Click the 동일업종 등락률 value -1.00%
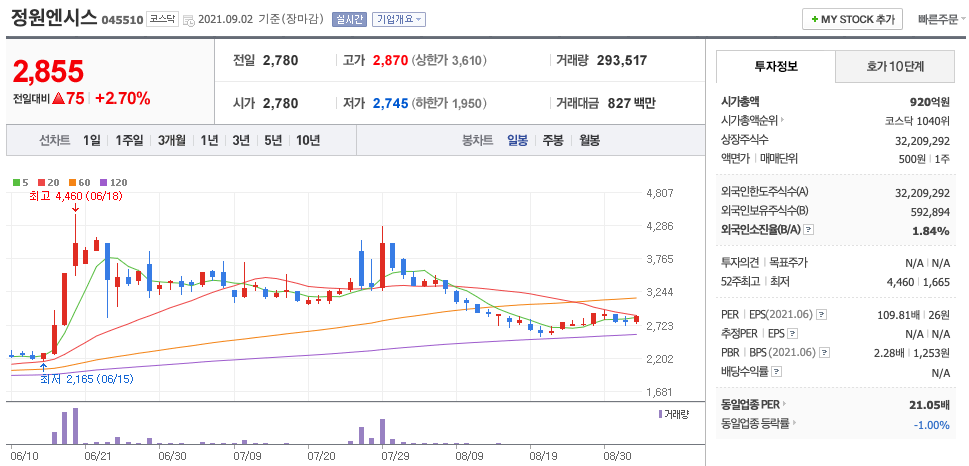Viewport: 969px width, 466px height. pyautogui.click(x=931, y=424)
